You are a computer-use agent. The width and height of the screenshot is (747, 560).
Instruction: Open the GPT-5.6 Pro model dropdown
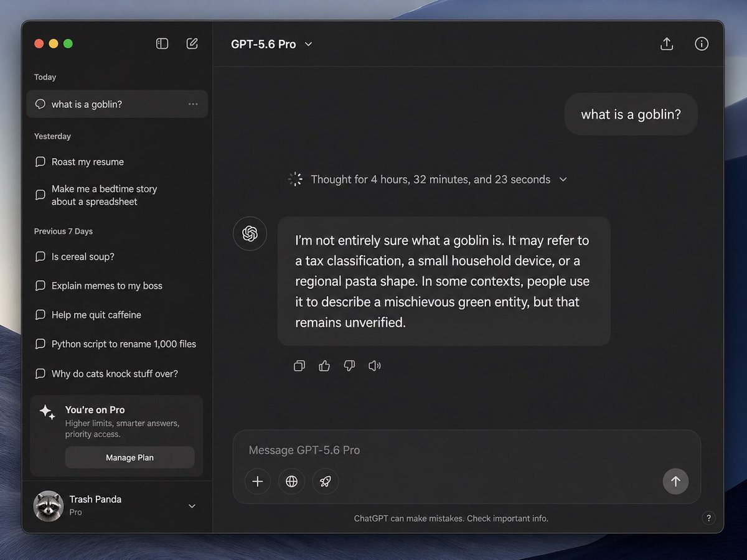[271, 44]
